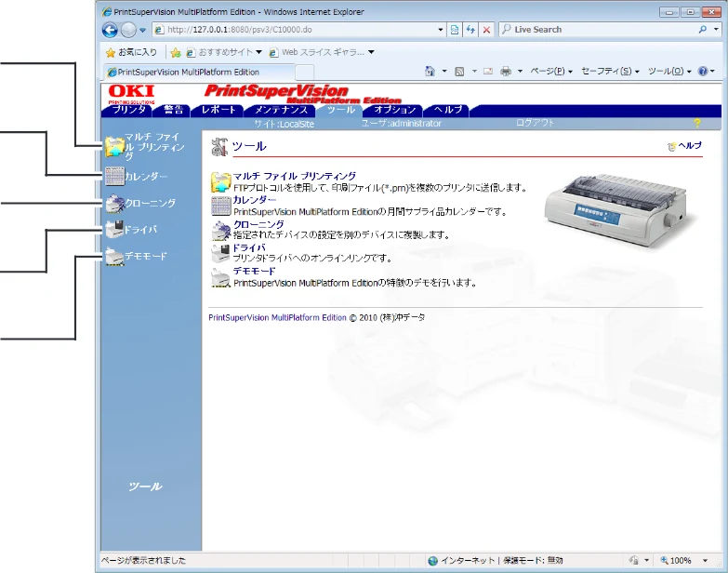Click the ログアウト link
Image resolution: width=728 pixels, height=573 pixels.
click(535, 123)
